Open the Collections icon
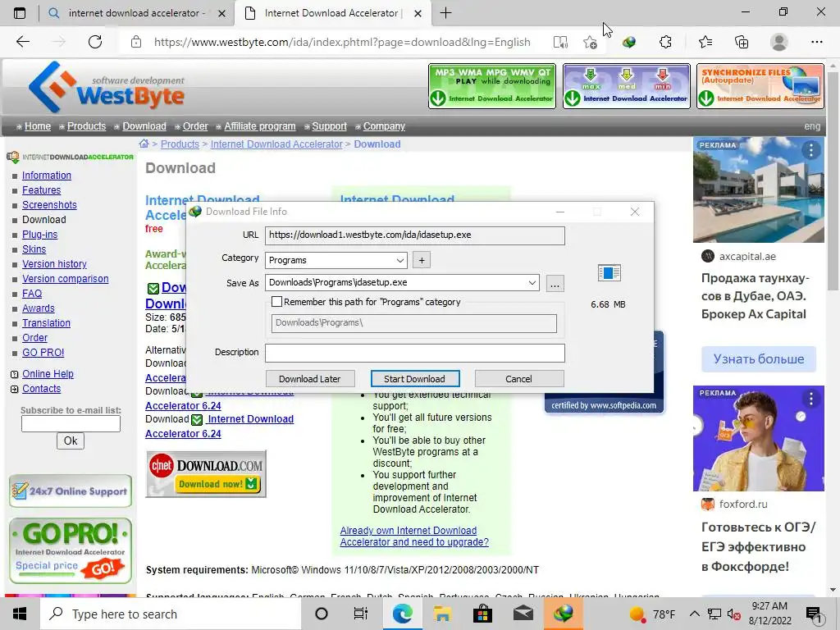The image size is (840, 630). [x=742, y=42]
